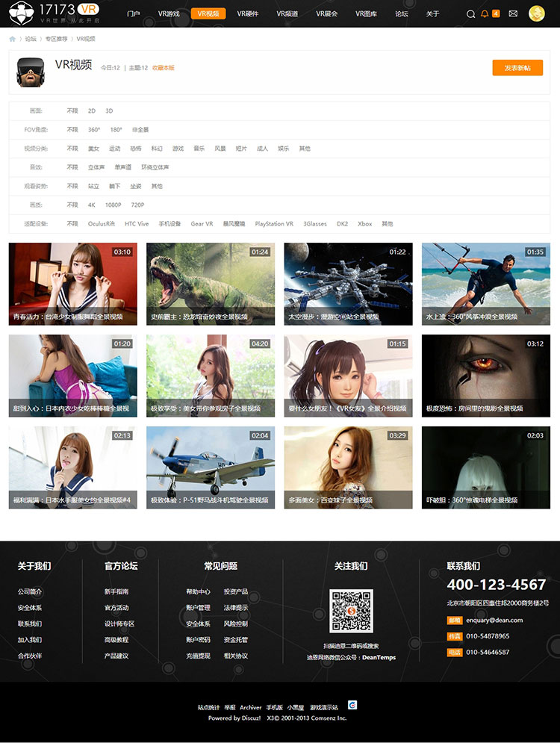Click the 收藏本版 favorite link
The width and height of the screenshot is (560, 743).
163,68
